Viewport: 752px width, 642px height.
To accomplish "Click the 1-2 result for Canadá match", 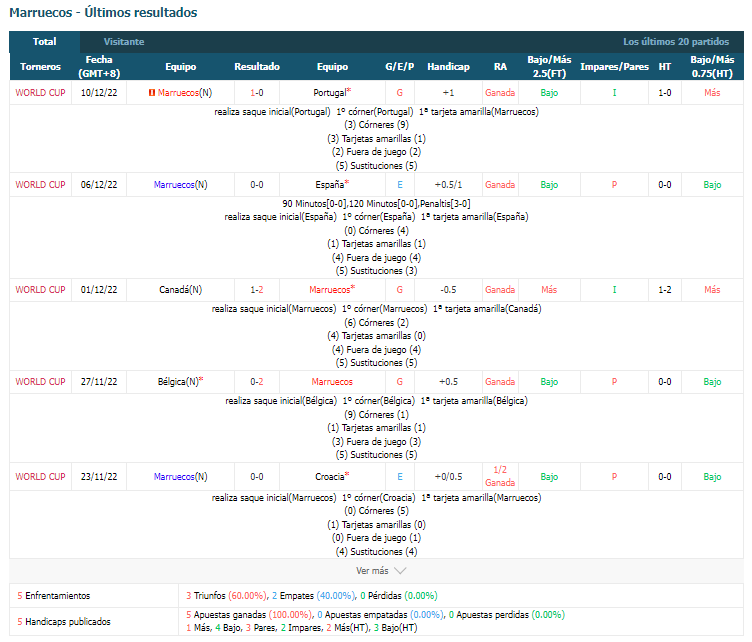I will pos(257,290).
